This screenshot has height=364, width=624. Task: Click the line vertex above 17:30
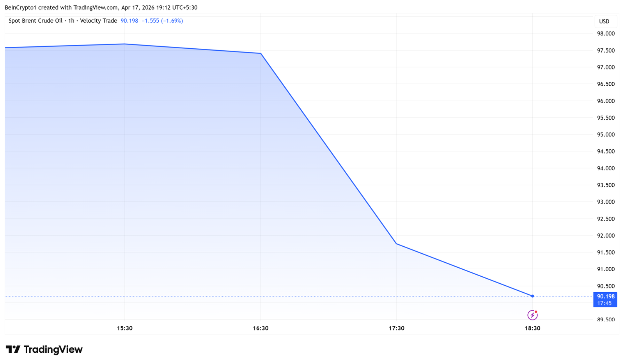[396, 244]
